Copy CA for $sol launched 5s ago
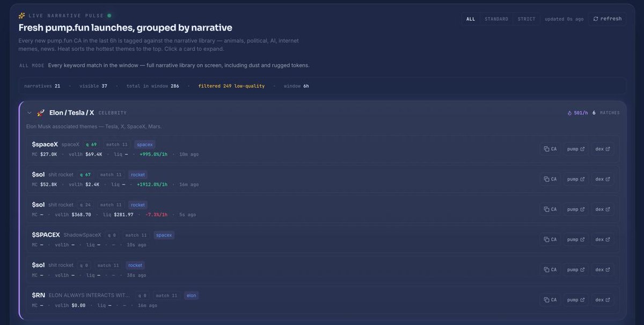The height and width of the screenshot is (325, 644). coord(550,209)
